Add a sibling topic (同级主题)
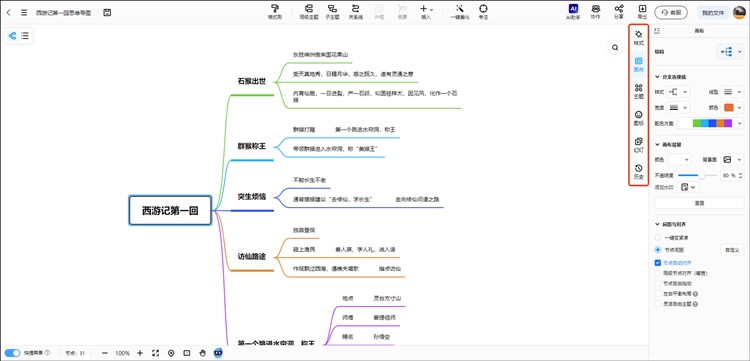 (x=309, y=12)
